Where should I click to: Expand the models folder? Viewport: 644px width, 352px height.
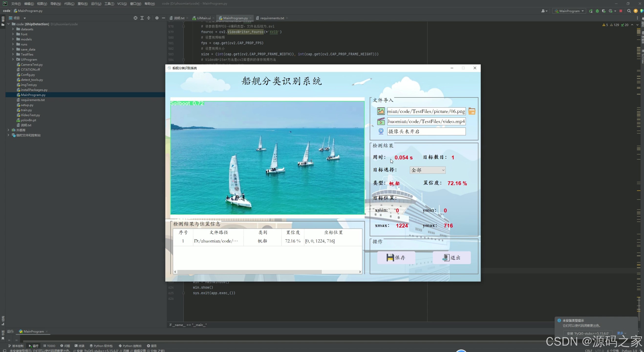[13, 39]
